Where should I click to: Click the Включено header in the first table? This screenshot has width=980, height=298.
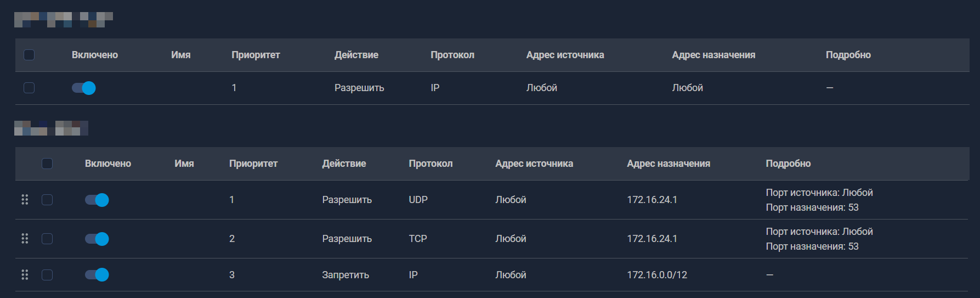tap(95, 55)
